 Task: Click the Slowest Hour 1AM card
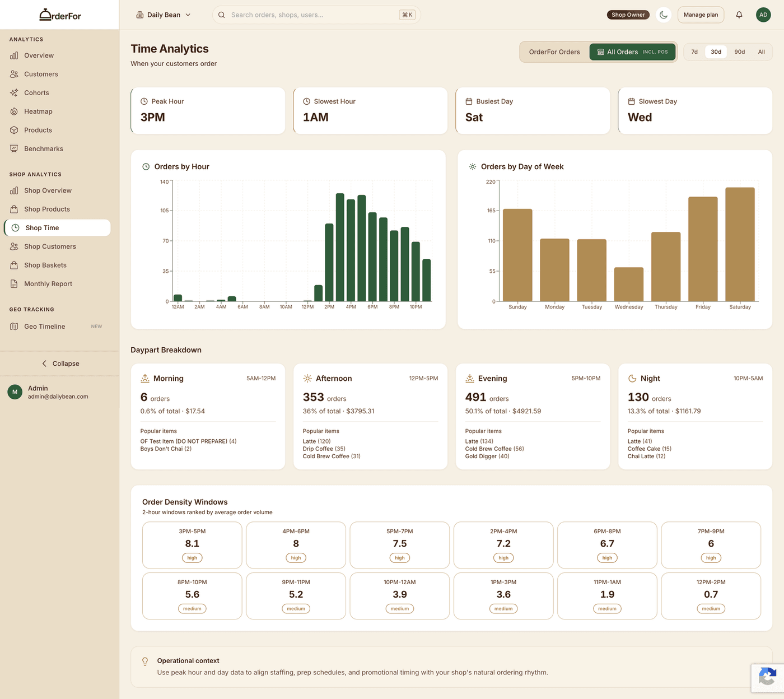[x=370, y=111]
